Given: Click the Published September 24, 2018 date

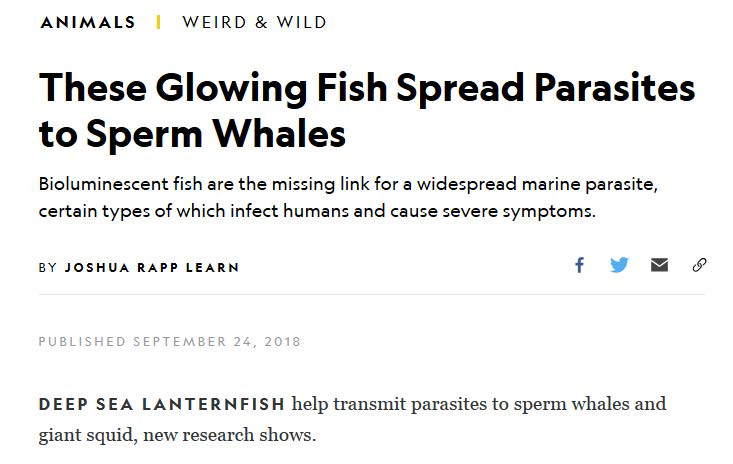Looking at the screenshot, I should click(x=170, y=342).
